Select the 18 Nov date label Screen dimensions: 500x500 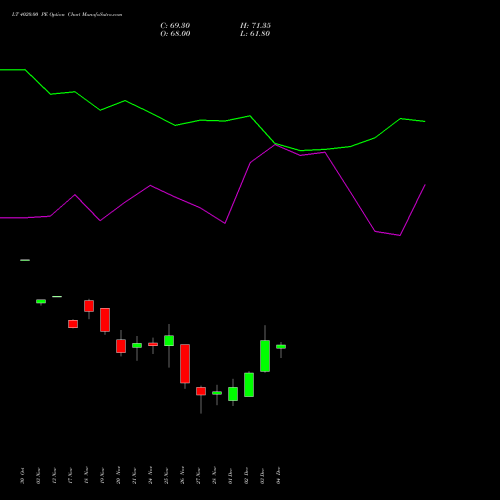[x=86, y=476]
